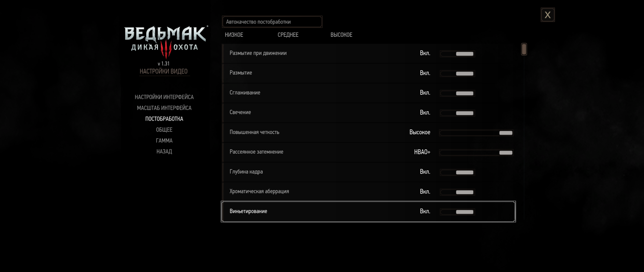Select СРЕДНЕЕ postprocessing preset
Screen dimensions: 644x272
coord(288,35)
